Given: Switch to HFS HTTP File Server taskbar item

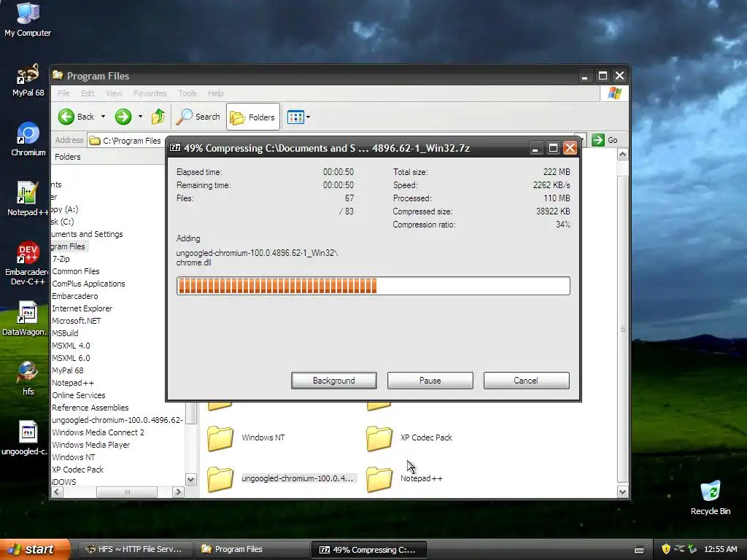Looking at the screenshot, I should point(133,550).
